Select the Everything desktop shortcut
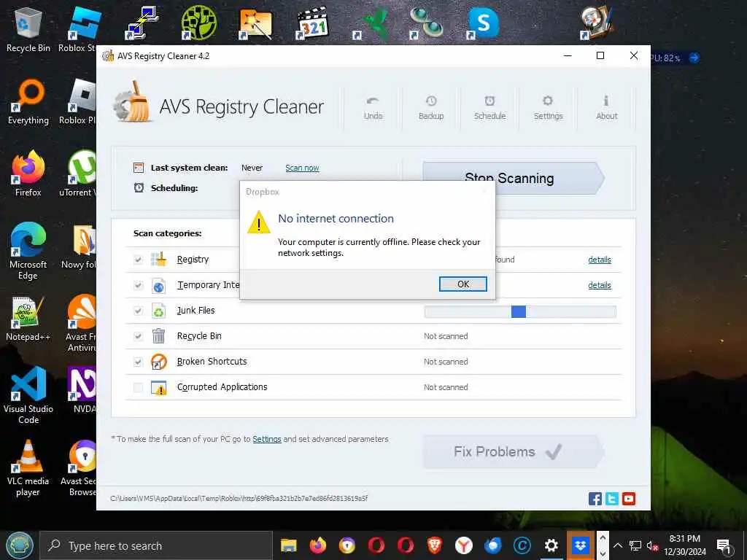The image size is (747, 560). click(28, 102)
